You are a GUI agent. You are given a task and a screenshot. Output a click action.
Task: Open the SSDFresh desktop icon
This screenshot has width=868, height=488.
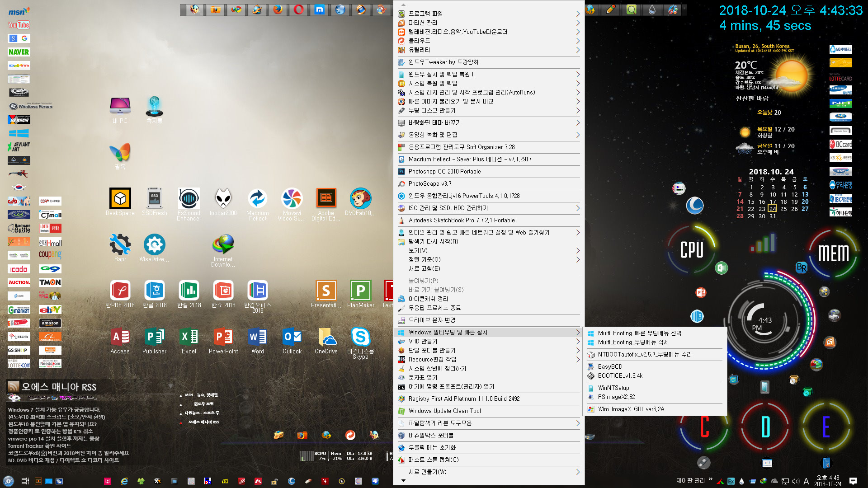click(155, 202)
